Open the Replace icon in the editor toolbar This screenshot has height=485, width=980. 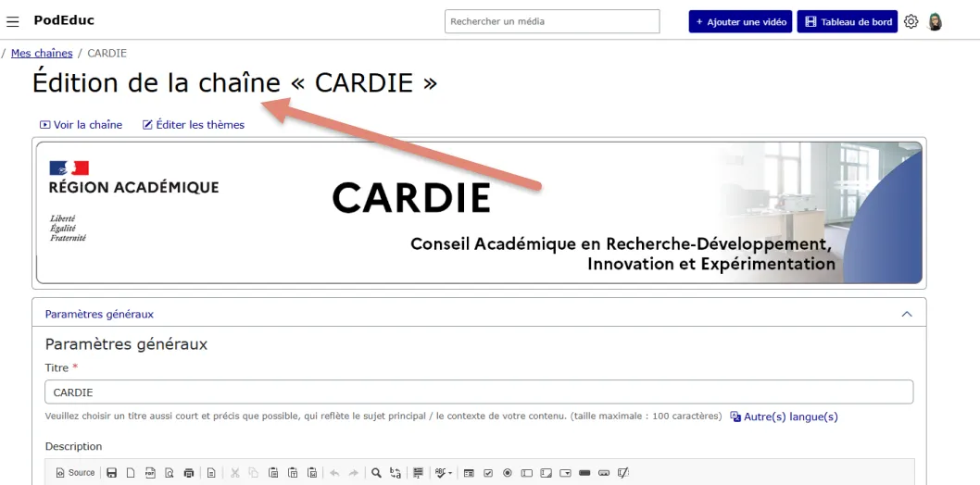point(396,473)
